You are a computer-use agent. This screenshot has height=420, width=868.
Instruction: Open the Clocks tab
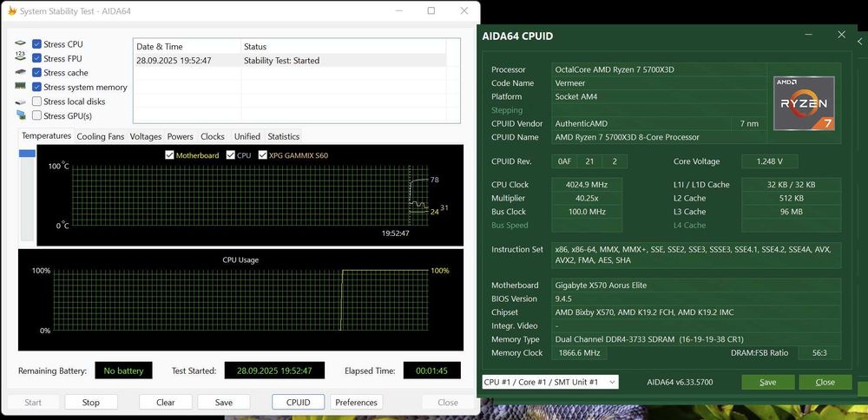point(213,136)
